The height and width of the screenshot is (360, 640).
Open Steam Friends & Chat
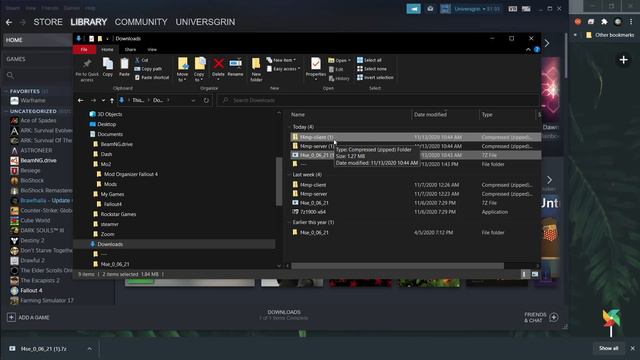coord(541,317)
